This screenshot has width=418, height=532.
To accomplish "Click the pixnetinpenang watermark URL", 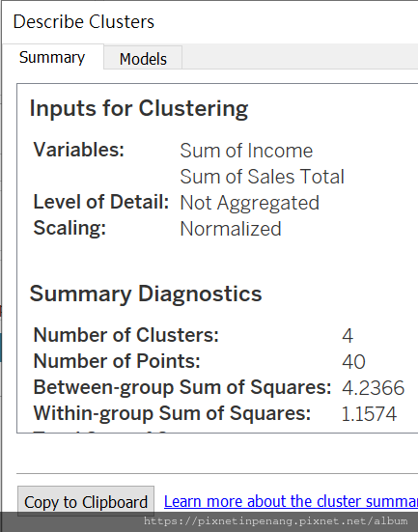I will pos(275,521).
